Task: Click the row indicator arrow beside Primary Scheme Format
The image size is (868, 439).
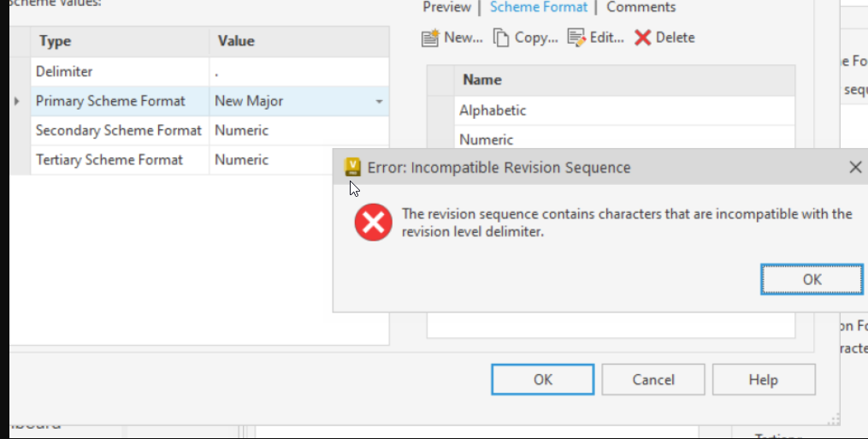Action: click(x=17, y=102)
